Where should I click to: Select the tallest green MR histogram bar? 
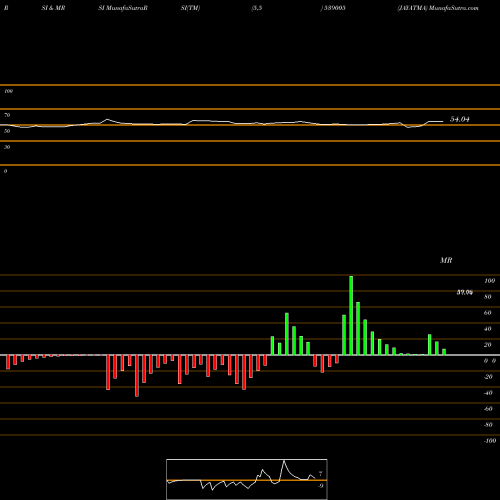point(351,315)
